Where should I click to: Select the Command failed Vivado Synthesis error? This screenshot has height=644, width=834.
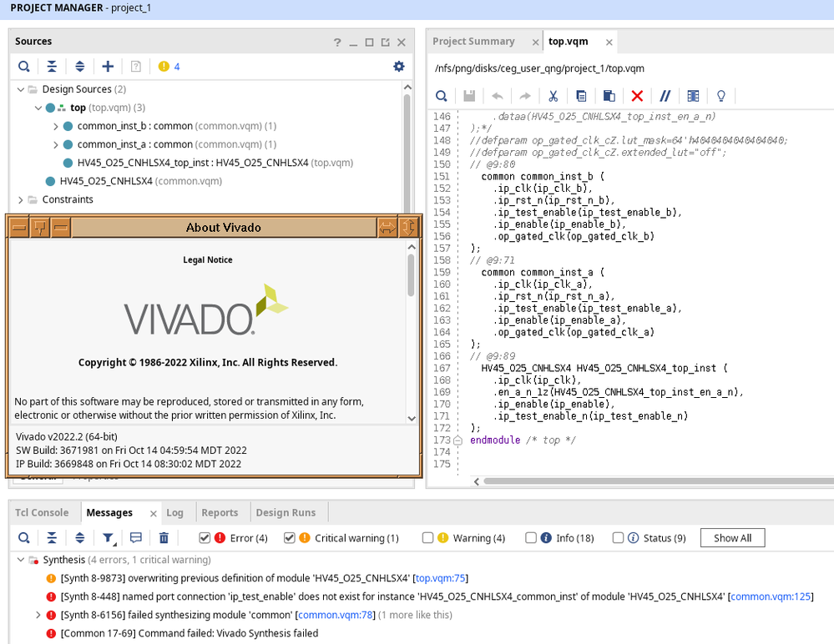tap(190, 633)
